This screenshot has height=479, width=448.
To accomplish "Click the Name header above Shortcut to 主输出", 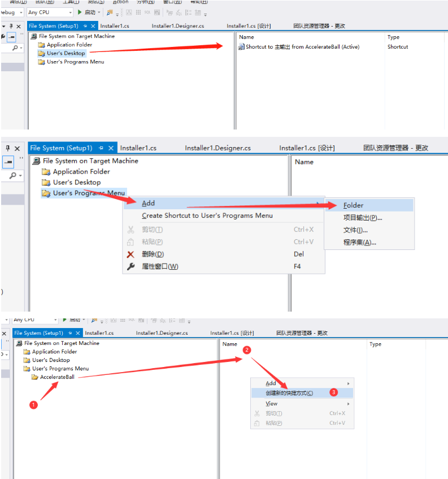I will click(x=246, y=37).
